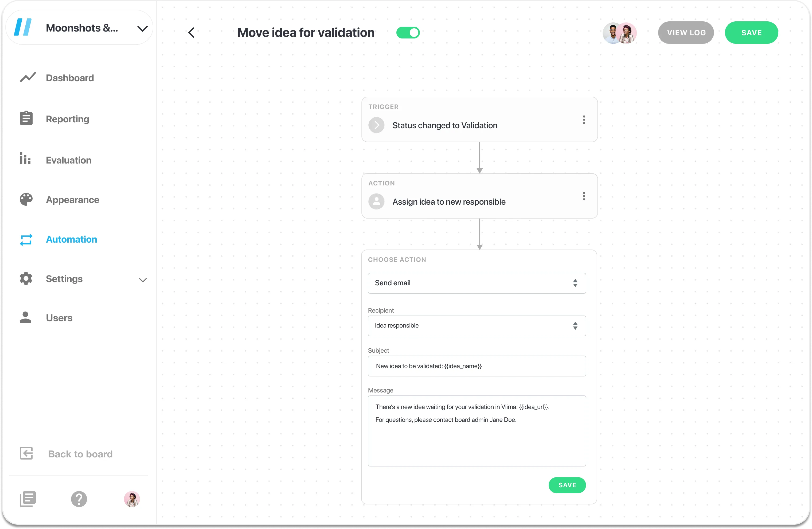Edit the email Subject field
Screen dimensions: 812x529
477,366
